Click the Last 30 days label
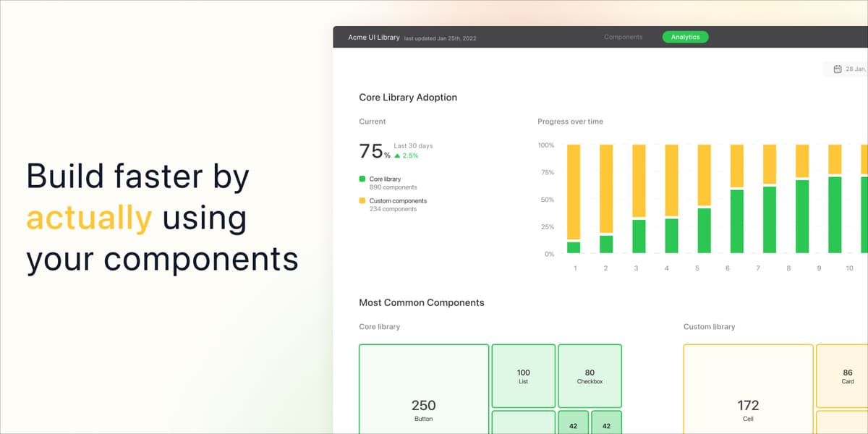Screen dimensions: 868x434 click(x=413, y=145)
